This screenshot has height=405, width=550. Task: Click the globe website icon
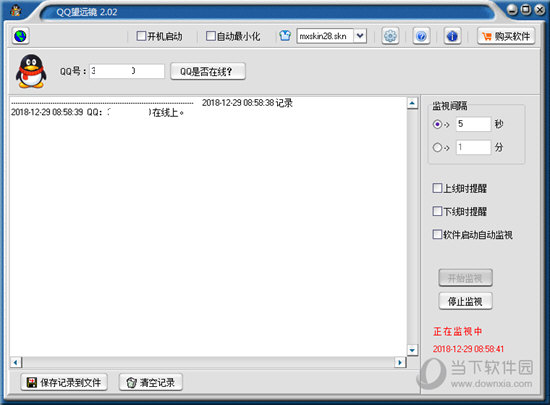point(20,36)
